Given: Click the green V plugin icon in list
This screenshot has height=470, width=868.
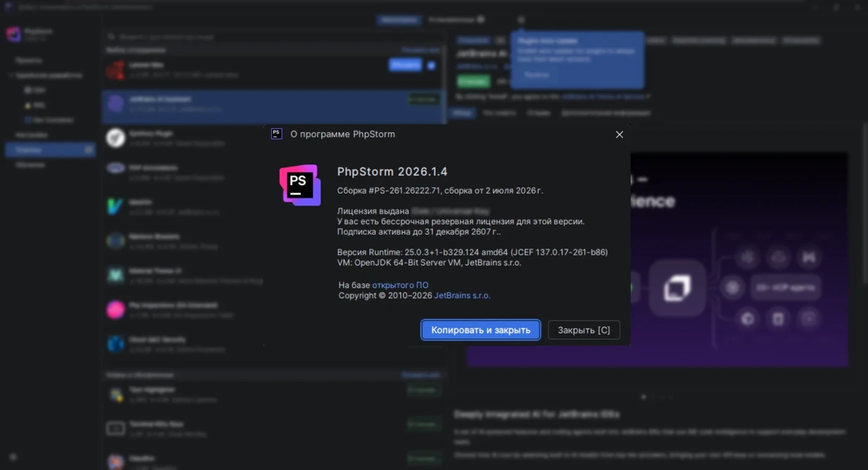Looking at the screenshot, I should tap(116, 206).
